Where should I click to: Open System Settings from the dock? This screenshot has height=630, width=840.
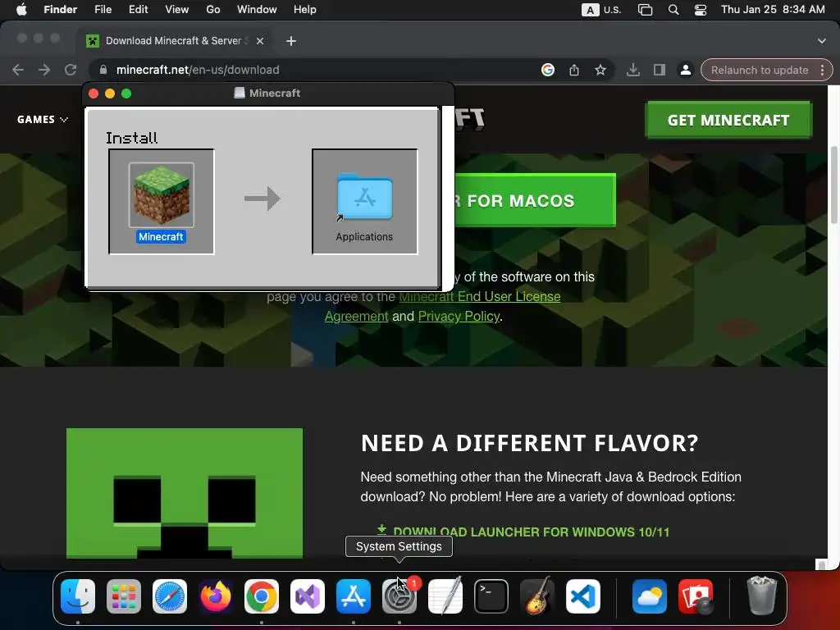pyautogui.click(x=399, y=596)
